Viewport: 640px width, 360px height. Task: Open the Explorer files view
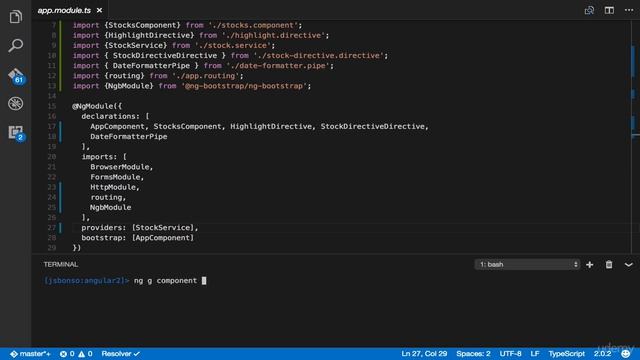(x=16, y=17)
